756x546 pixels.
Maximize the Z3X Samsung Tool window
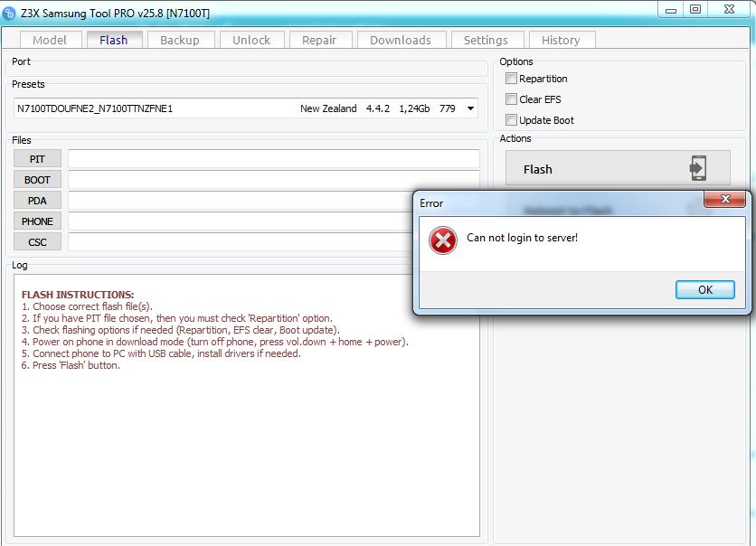pyautogui.click(x=695, y=10)
